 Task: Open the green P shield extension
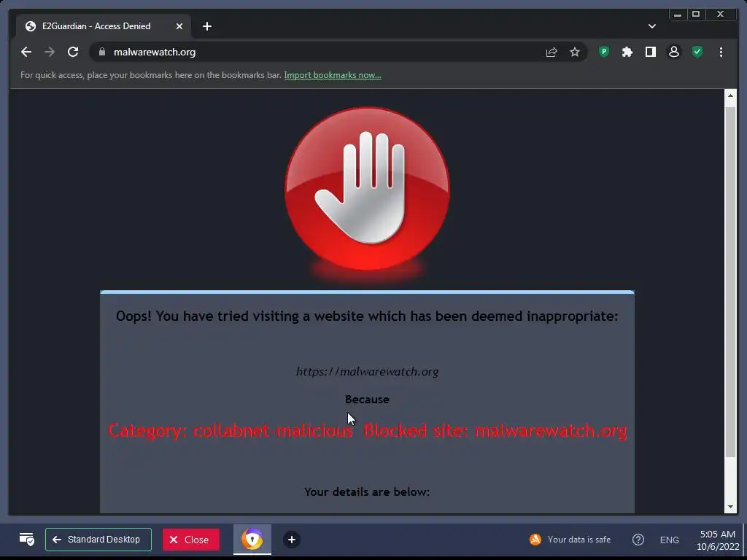click(604, 52)
